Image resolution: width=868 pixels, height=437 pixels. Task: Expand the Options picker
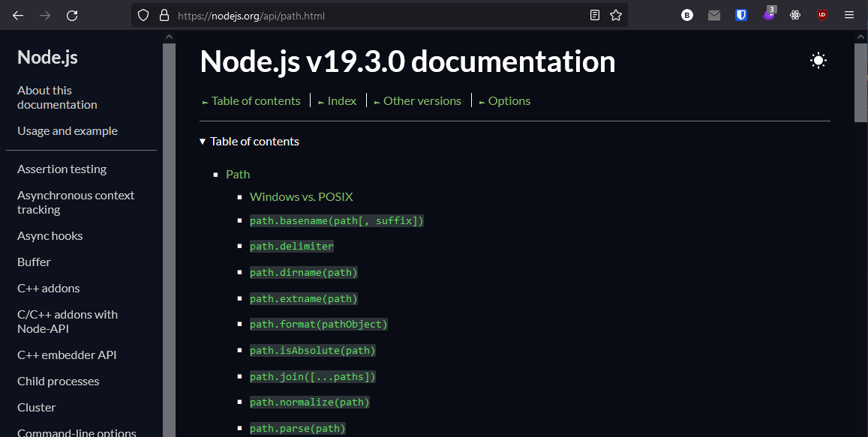click(x=504, y=101)
